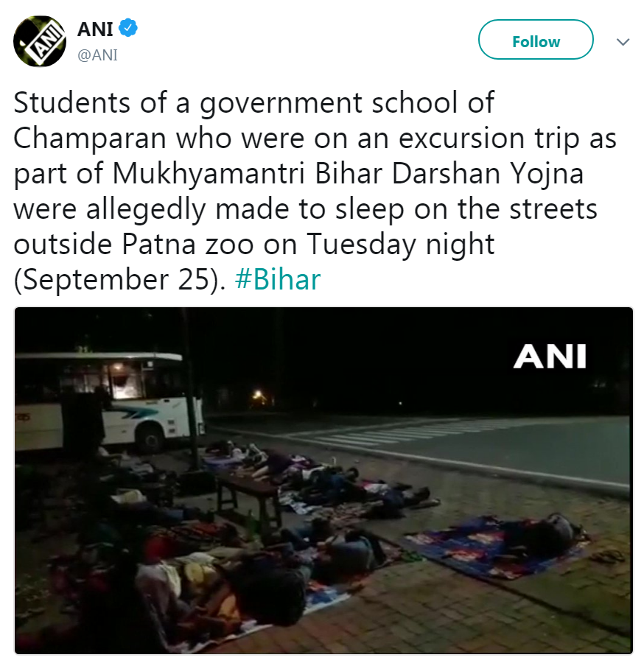
Task: Click the date text (September 25)
Action: (x=119, y=279)
